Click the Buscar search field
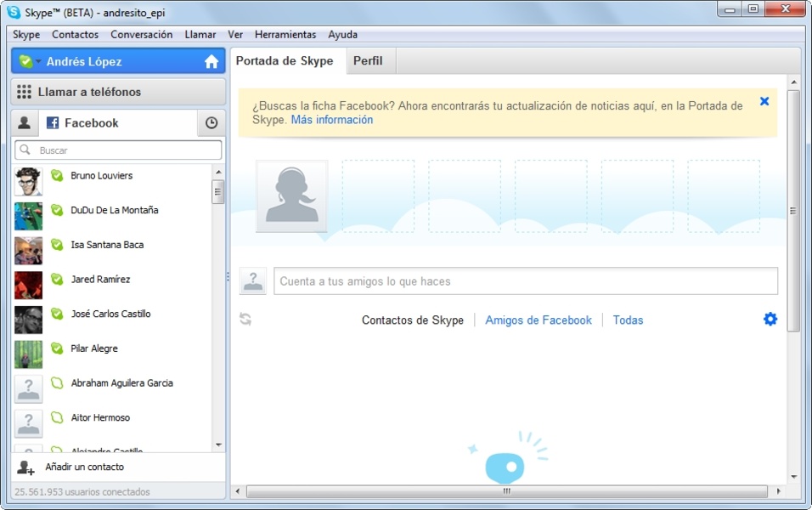 pyautogui.click(x=119, y=150)
